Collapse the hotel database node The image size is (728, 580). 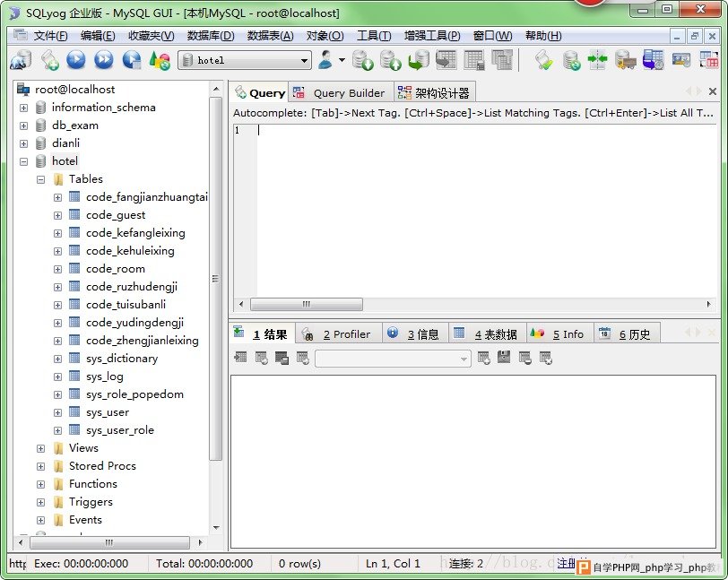coord(23,161)
